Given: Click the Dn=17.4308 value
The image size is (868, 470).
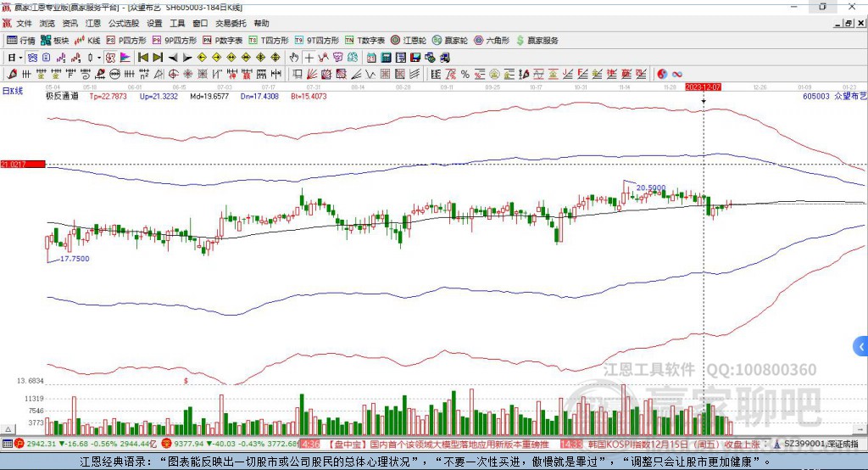Looking at the screenshot, I should pos(259,96).
